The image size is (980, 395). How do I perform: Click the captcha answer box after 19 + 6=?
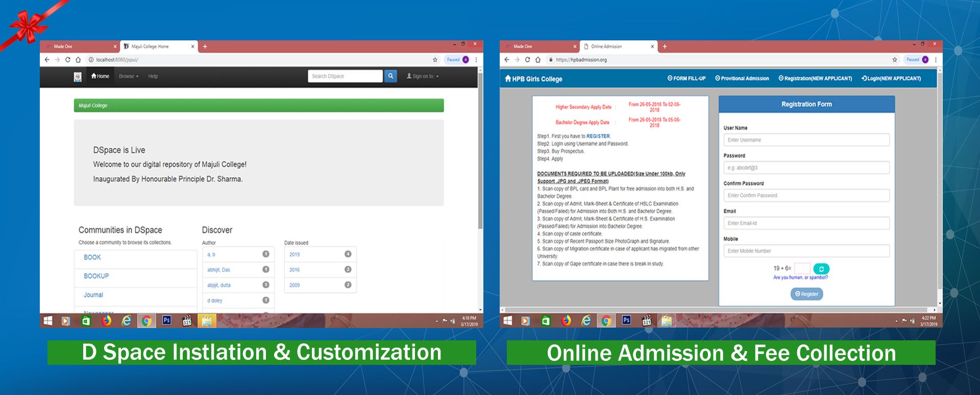point(802,268)
